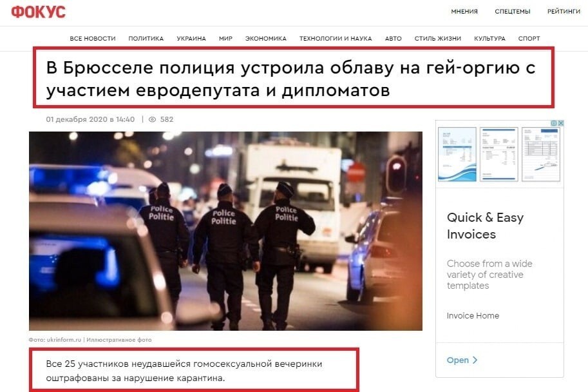Click the МНЕНИЯ link in header
Image resolution: width=588 pixels, height=392 pixels.
point(464,11)
